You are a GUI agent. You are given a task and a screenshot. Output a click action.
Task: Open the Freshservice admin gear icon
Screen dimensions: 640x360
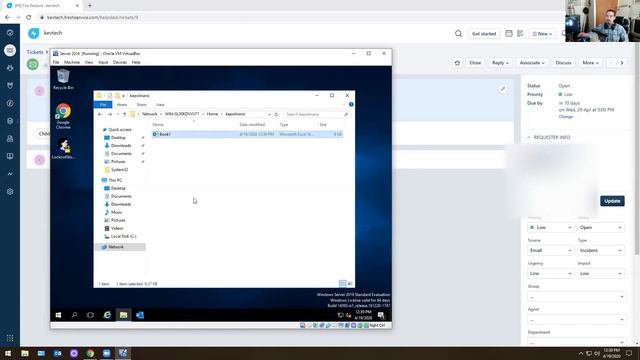[x=10, y=191]
